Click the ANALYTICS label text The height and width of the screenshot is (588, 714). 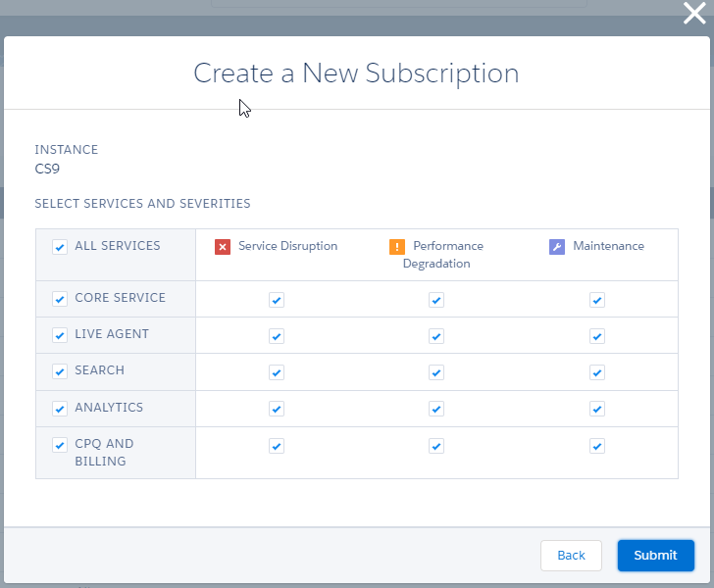[x=109, y=408]
